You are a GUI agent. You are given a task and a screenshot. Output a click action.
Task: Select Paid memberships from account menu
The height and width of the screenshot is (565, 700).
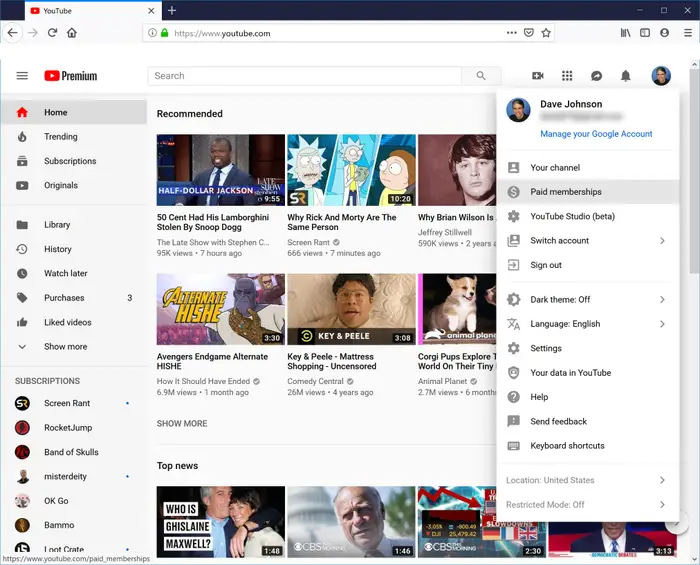566,192
